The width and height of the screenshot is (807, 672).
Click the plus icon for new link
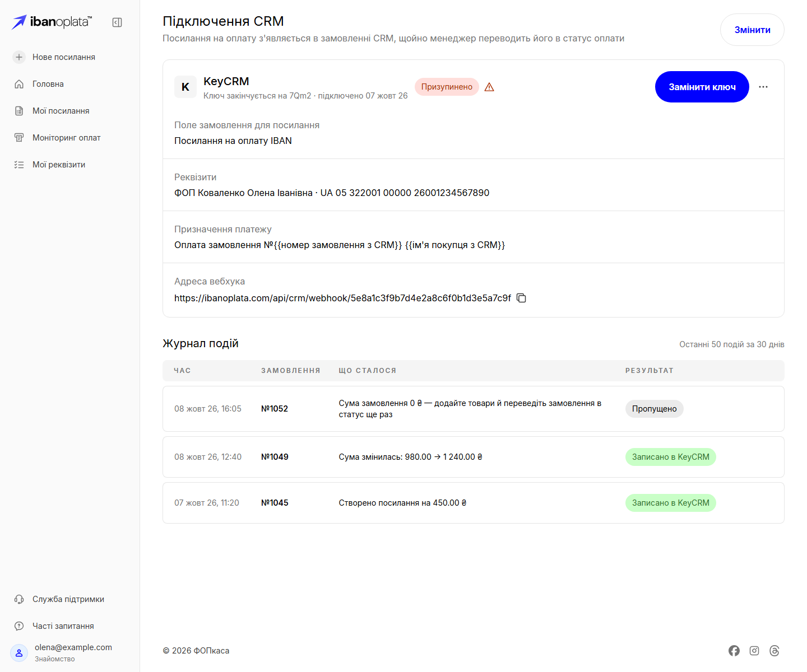point(19,57)
